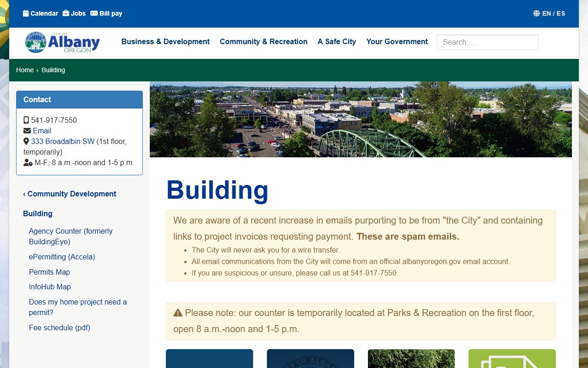
Task: Click the warning triangle icon in the notice
Action: [178, 313]
